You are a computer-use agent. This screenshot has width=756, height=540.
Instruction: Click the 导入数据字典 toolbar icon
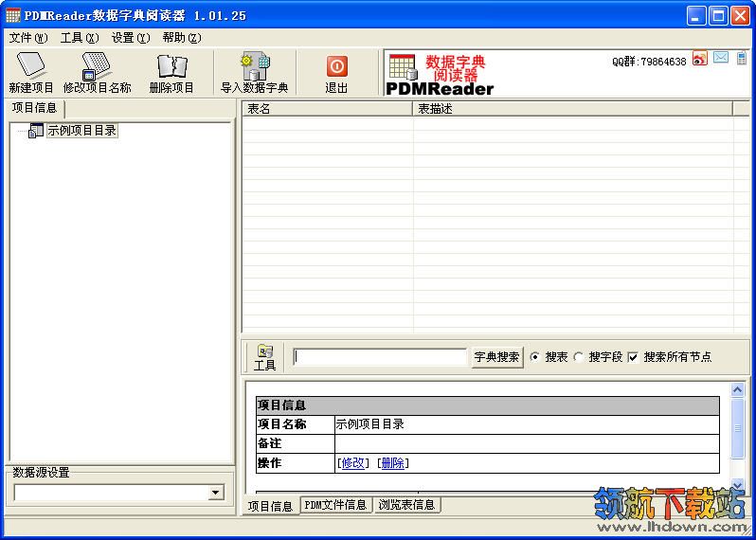[x=255, y=66]
